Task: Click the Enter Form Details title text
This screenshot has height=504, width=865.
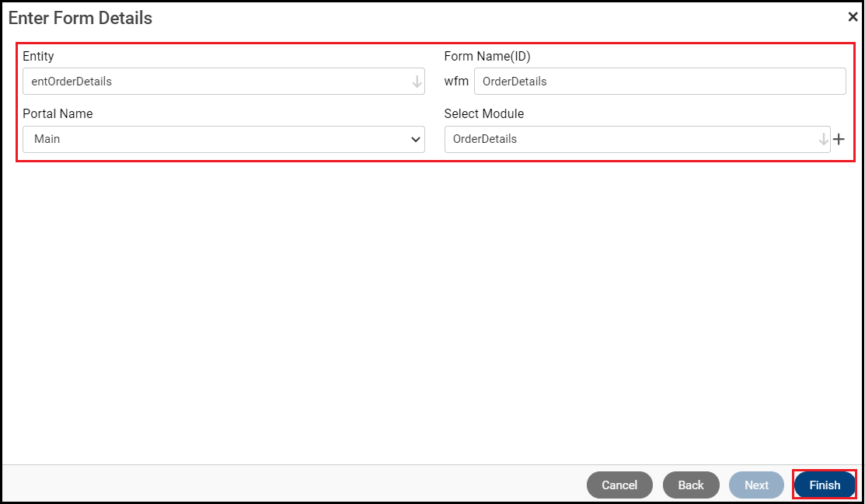Action: pyautogui.click(x=80, y=17)
